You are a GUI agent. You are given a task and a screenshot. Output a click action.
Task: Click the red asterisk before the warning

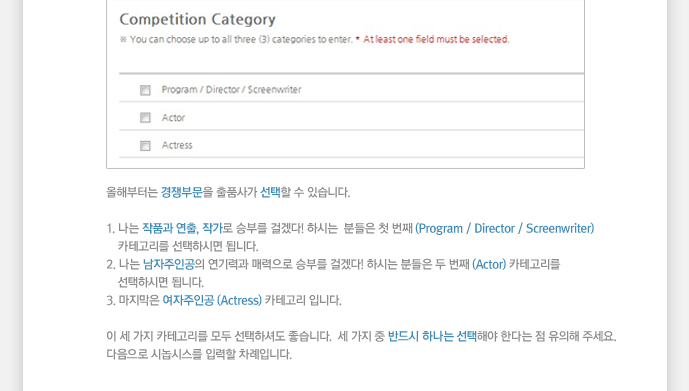pyautogui.click(x=358, y=39)
